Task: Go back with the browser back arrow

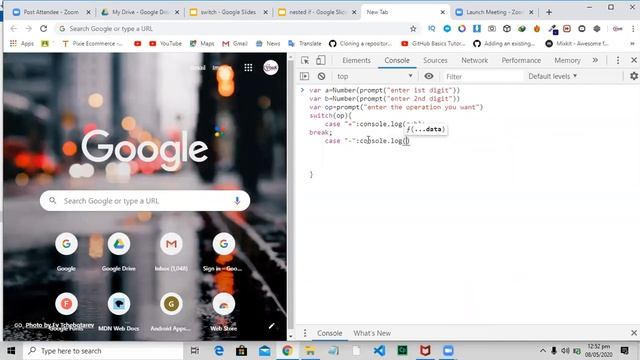Action: click(13, 29)
